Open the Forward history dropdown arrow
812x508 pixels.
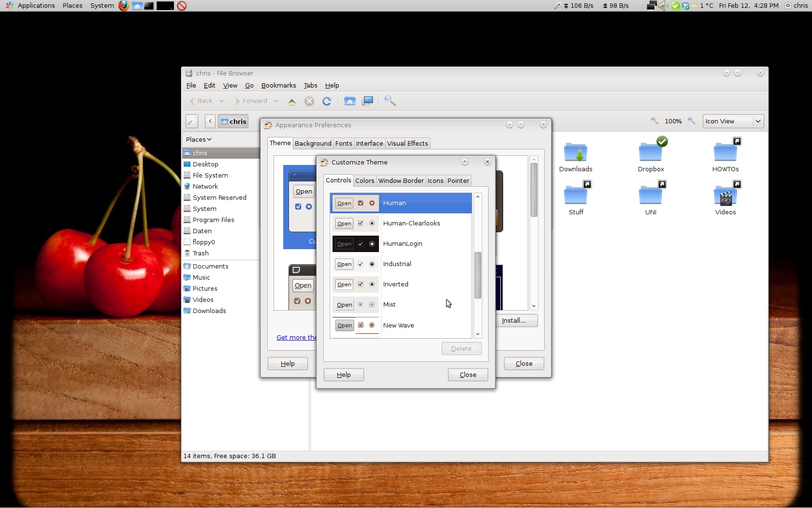(276, 101)
